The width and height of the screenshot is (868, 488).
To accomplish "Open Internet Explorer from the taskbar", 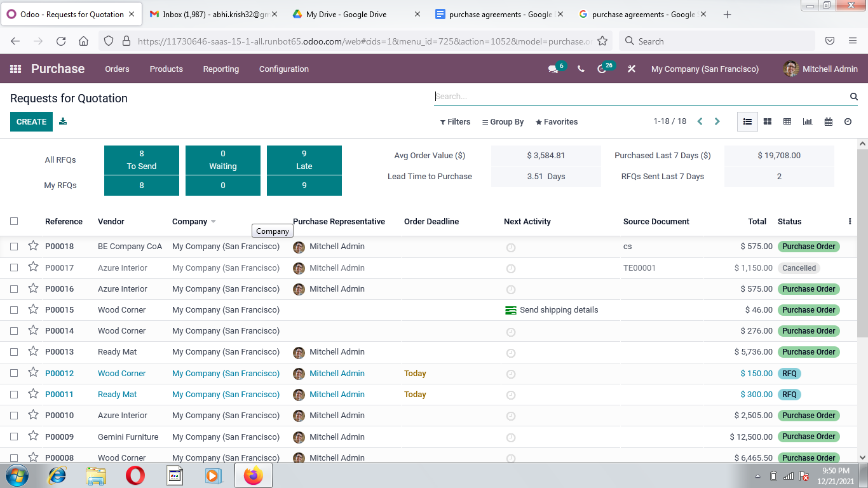I will click(57, 475).
